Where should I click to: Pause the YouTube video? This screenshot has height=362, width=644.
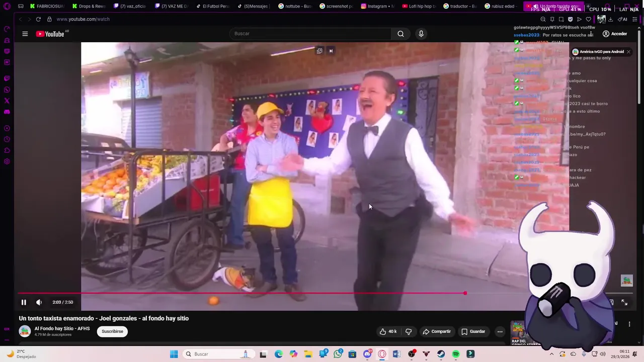coord(24,302)
